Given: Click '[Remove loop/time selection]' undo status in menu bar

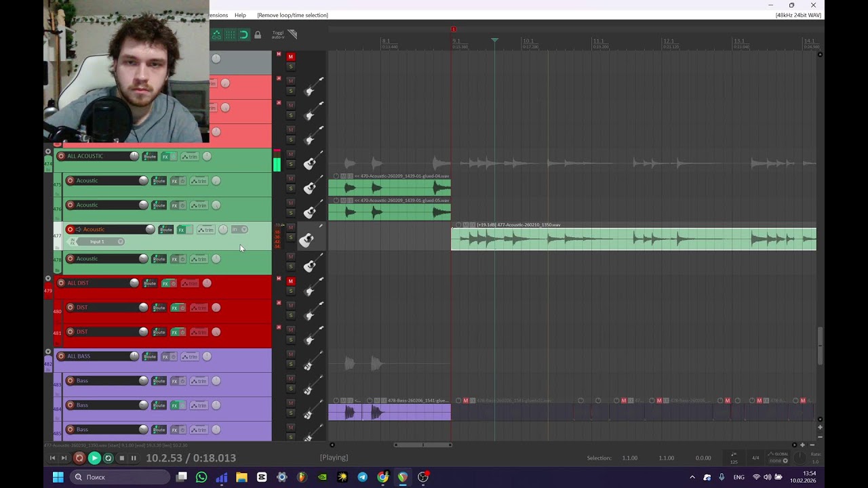Looking at the screenshot, I should point(292,15).
